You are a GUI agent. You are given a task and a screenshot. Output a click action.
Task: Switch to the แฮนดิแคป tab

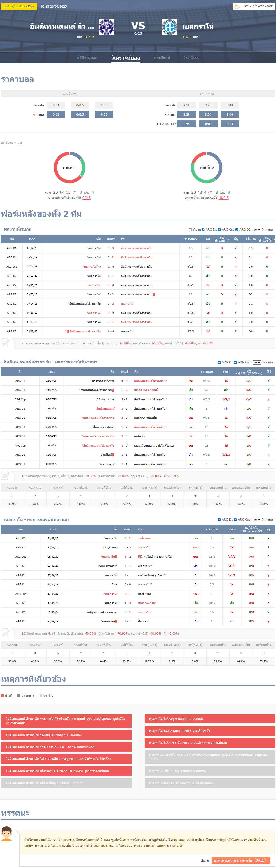click(162, 58)
